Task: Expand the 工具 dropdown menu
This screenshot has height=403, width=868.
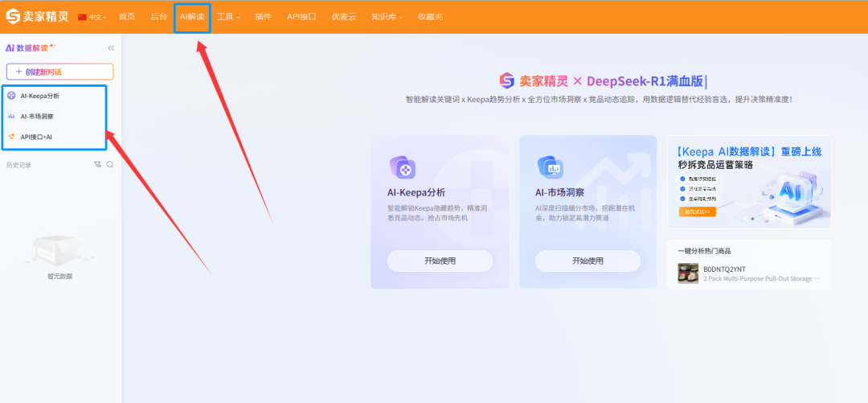Action: [x=228, y=17]
